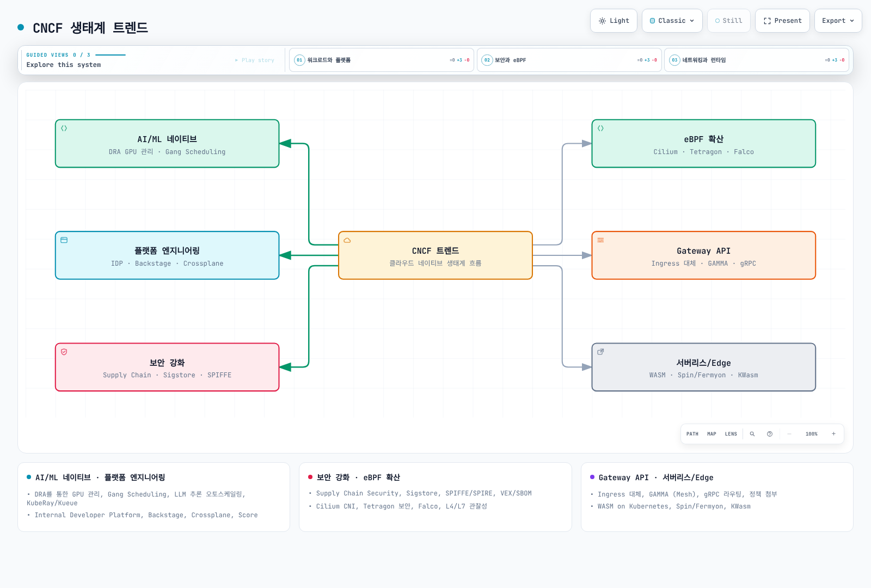Open guided view 01 워크로드와 플랫폼
Screen dimensions: 871x588
(x=382, y=60)
